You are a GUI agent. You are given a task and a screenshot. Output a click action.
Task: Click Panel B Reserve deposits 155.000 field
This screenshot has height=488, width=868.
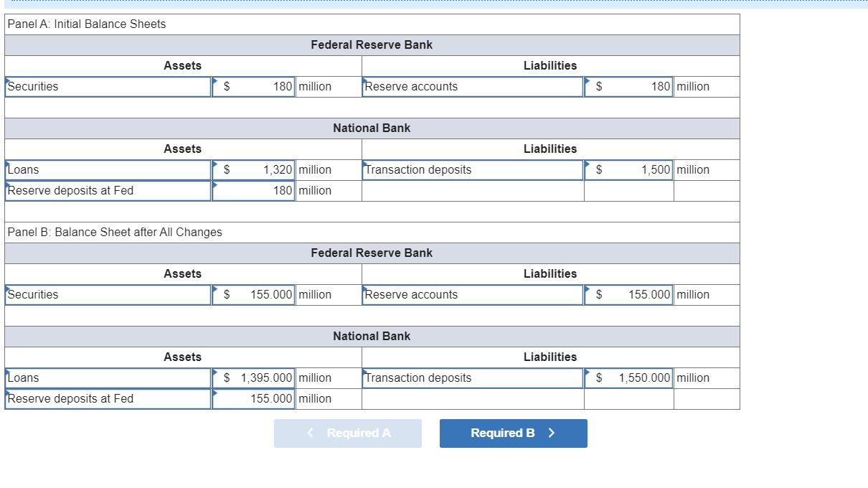[x=253, y=398]
